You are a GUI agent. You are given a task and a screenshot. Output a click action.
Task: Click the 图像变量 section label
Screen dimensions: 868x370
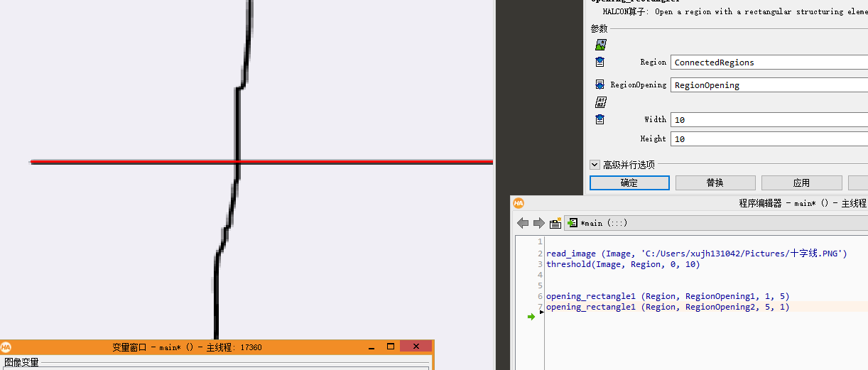pyautogui.click(x=21, y=362)
